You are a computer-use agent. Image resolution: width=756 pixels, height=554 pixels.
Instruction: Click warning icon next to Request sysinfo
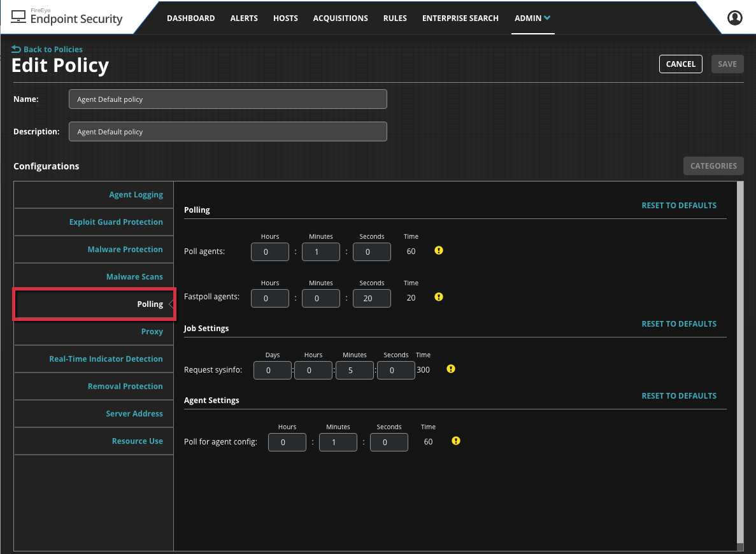pos(450,369)
